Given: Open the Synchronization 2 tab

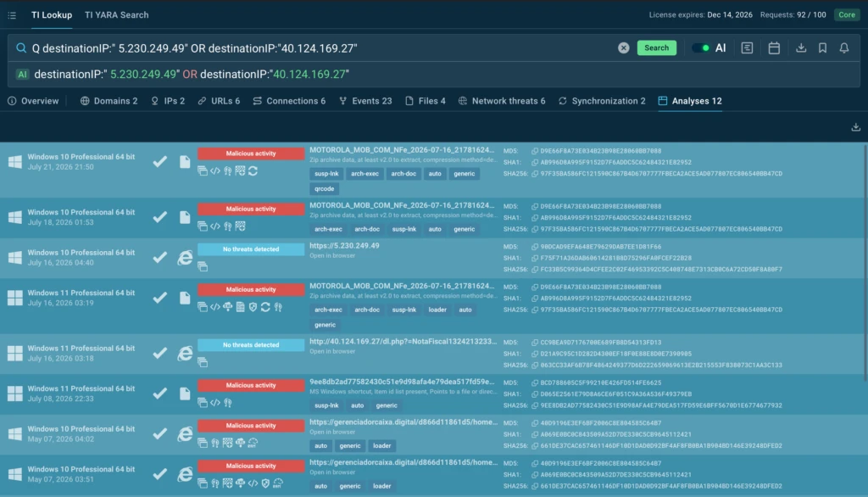Looking at the screenshot, I should [x=602, y=101].
